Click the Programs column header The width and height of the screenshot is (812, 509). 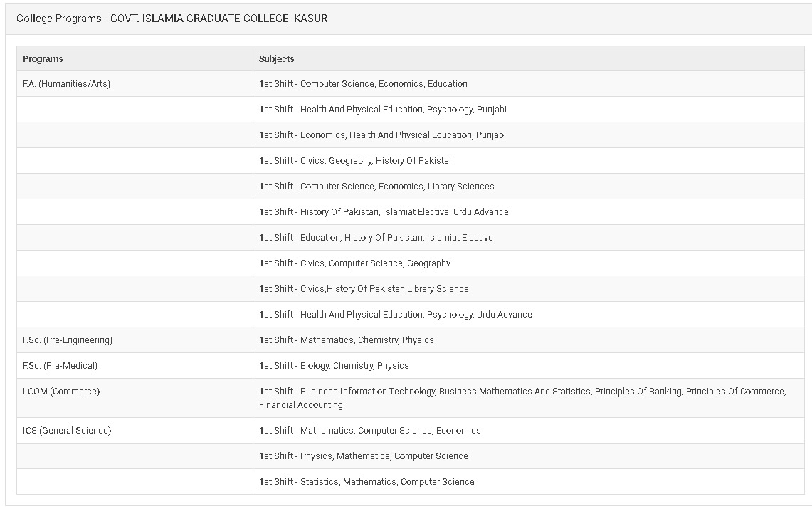pos(43,59)
